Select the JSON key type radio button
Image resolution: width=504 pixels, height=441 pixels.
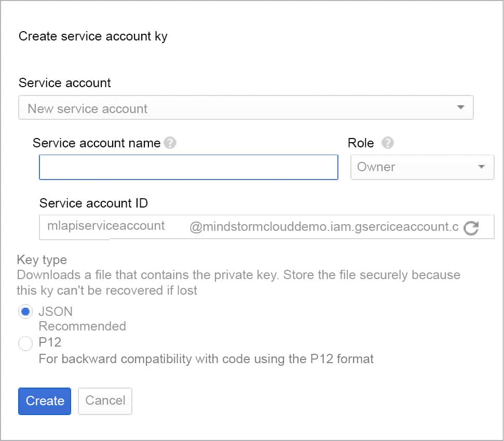pos(25,311)
